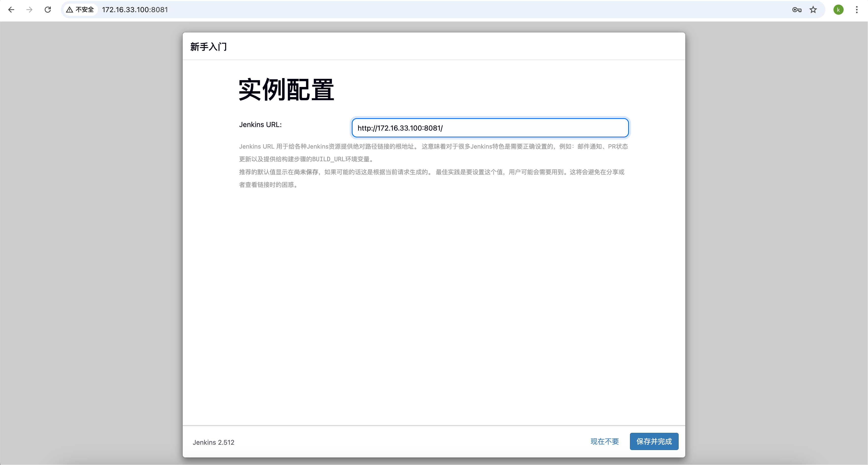Reload the current page

[x=48, y=10]
